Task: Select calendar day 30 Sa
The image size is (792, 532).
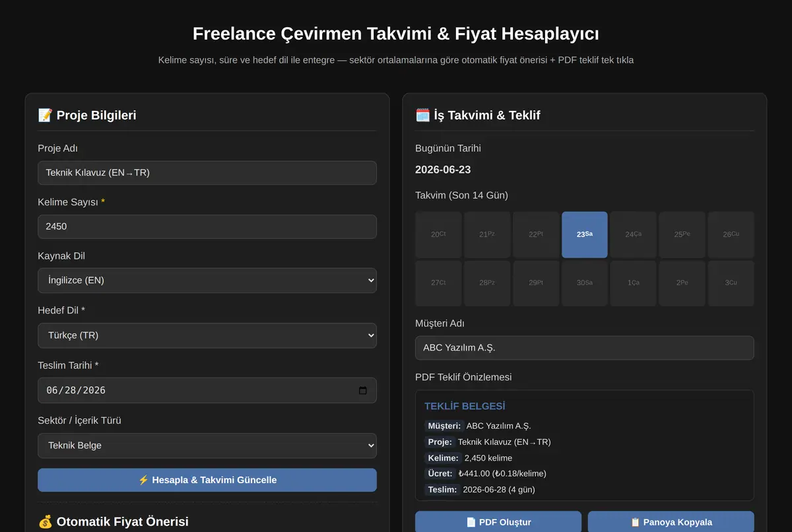Action: coord(585,283)
